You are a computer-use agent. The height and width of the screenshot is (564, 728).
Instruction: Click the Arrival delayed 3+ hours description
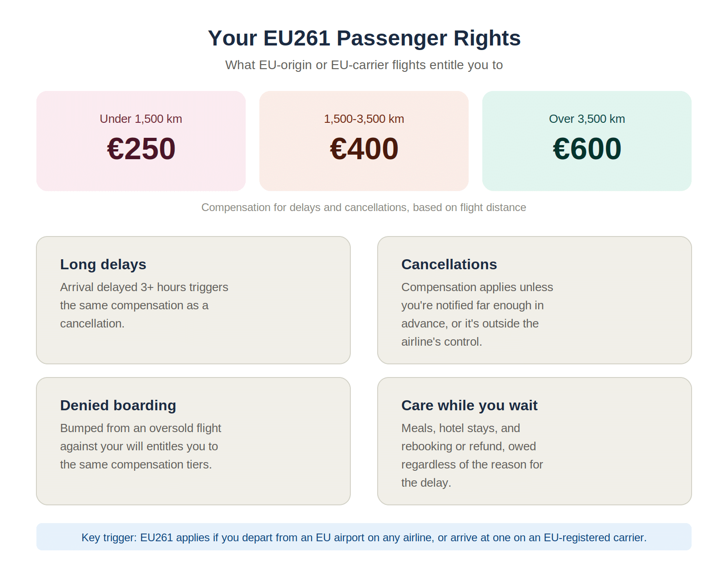click(144, 305)
